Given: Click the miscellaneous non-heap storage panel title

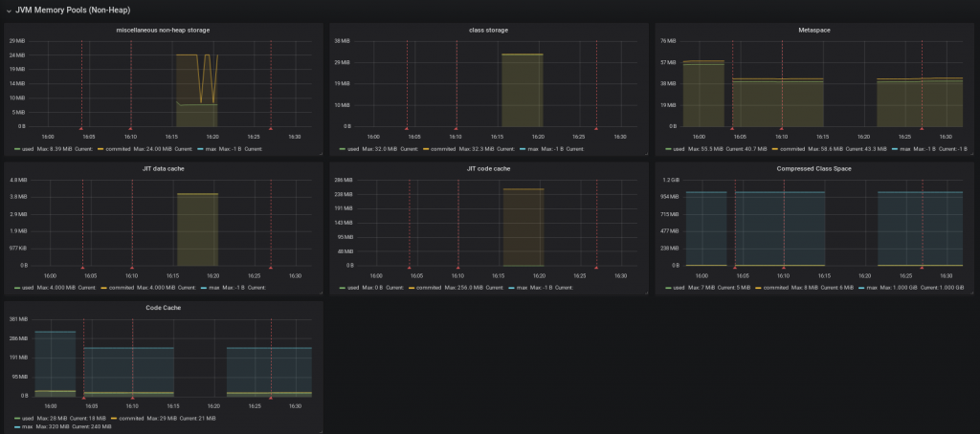Looking at the screenshot, I should [x=163, y=30].
